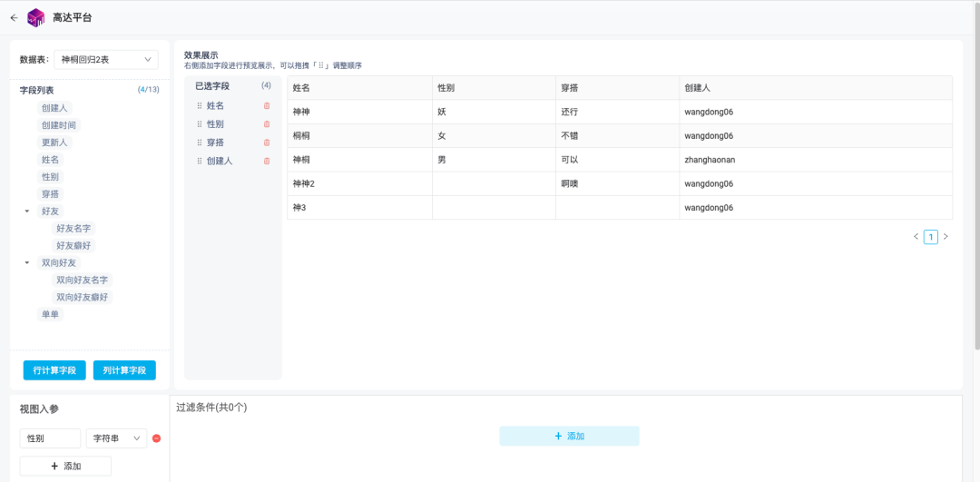Viewport: 980px width, 482px height.
Task: Delete the 姓名 selected field
Action: [267, 106]
